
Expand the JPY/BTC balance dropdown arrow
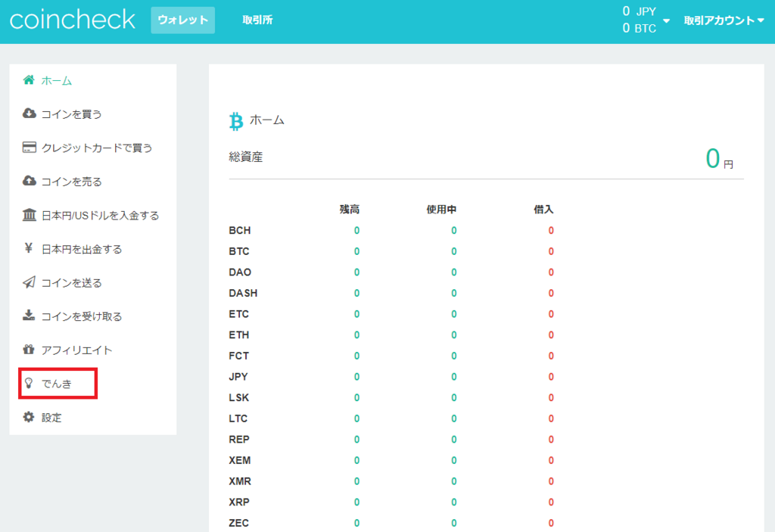tap(666, 20)
